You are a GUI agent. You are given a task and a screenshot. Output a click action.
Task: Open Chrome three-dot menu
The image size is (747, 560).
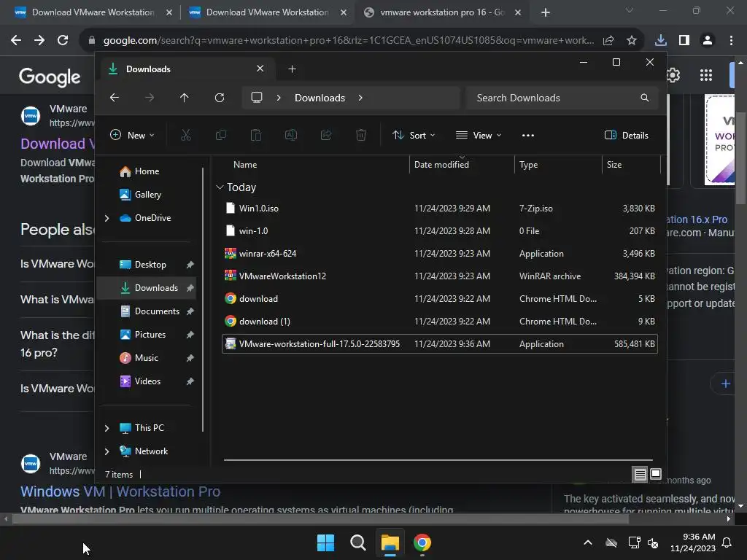731,41
